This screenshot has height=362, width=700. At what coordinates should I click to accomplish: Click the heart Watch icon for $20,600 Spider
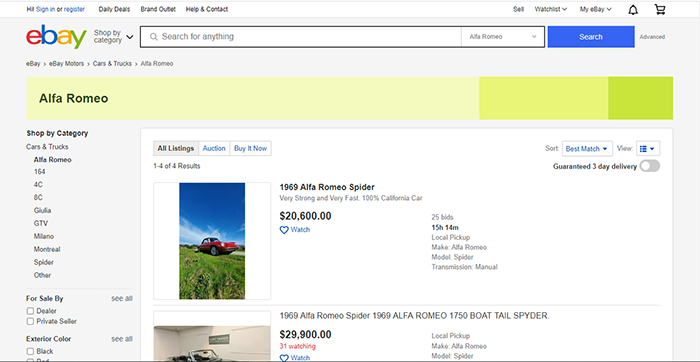[x=284, y=230]
